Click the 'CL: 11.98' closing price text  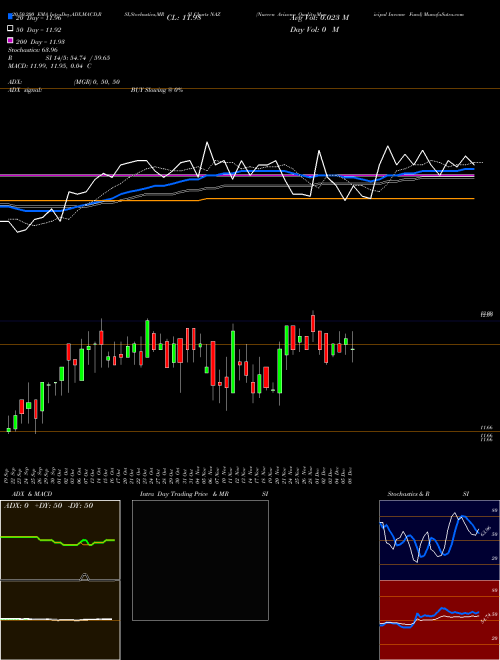click(184, 18)
